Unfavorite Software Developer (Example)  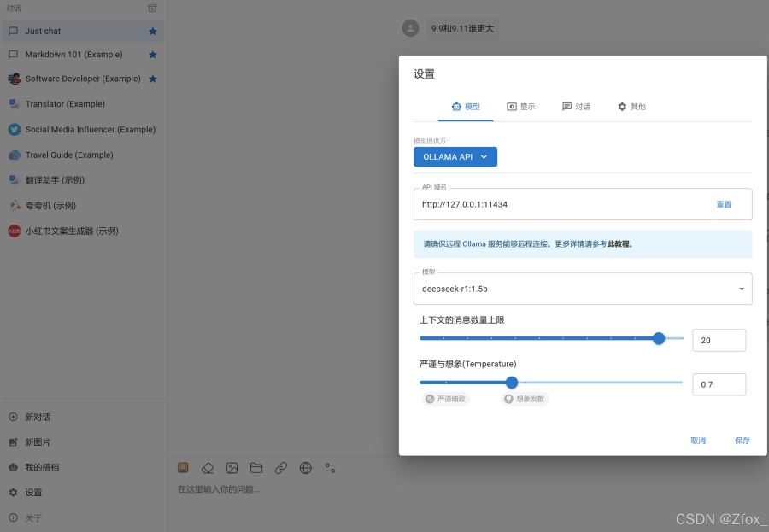click(x=152, y=79)
